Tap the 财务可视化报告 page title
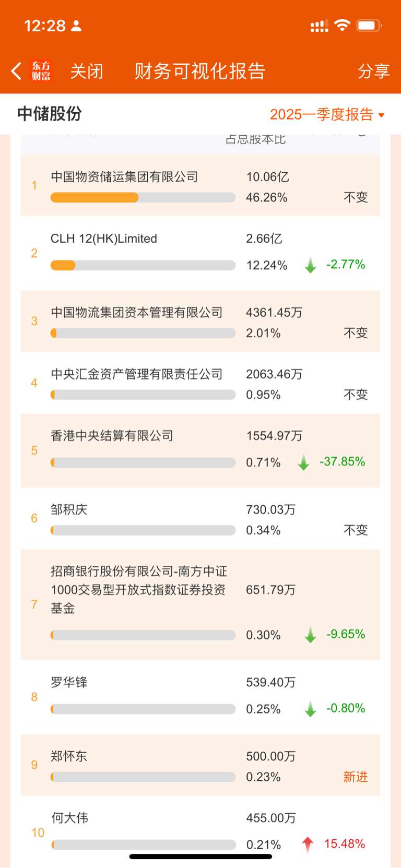 pos(200,71)
